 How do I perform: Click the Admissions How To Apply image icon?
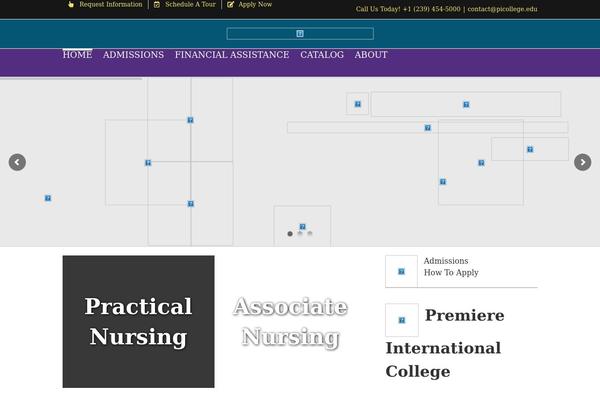401,271
